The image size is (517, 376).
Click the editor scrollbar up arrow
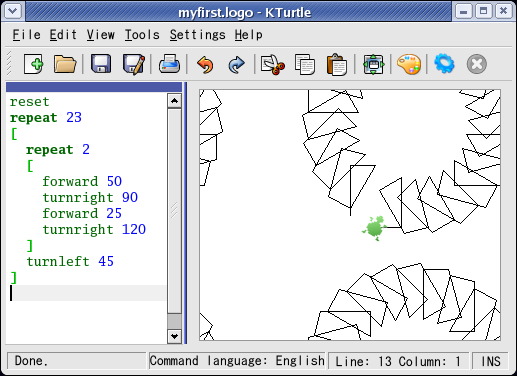coord(174,101)
